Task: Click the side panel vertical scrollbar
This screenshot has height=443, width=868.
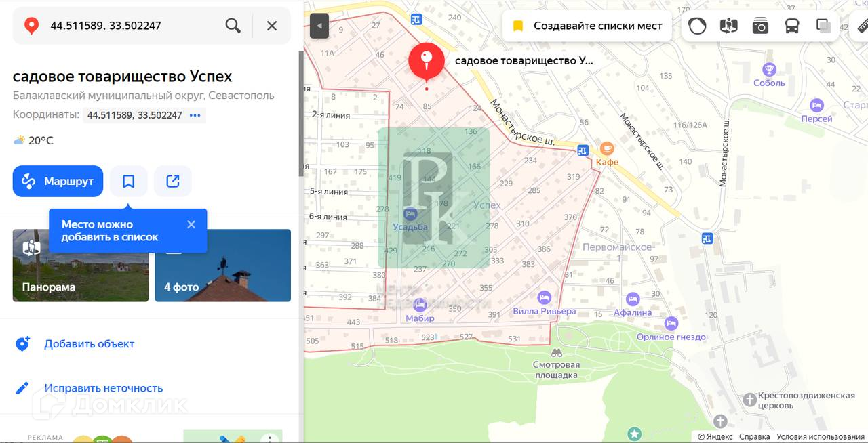Action: [x=301, y=114]
